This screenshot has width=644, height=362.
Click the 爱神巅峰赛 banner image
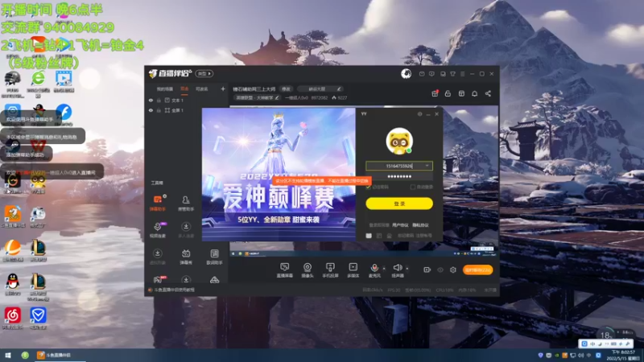point(279,175)
